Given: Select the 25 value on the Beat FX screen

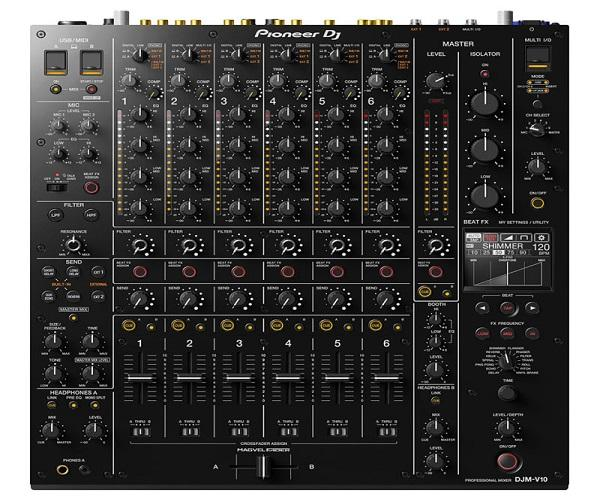Looking at the screenshot, I should pos(486,252).
